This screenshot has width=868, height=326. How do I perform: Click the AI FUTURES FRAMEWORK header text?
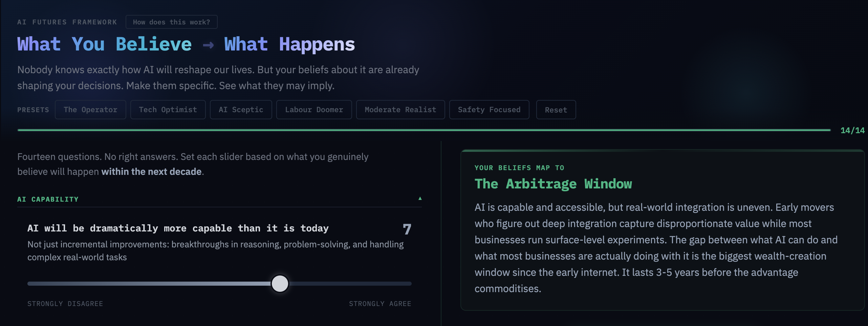tap(67, 22)
